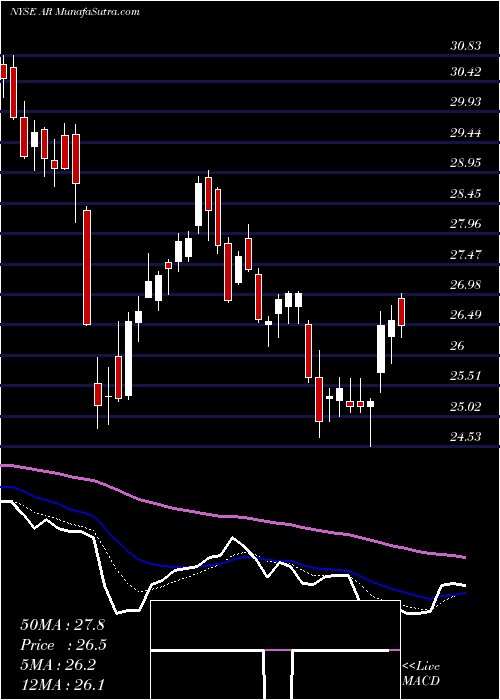Screen dimensions: 500x700
Task: Click the 25.02 price axis label
Action: click(465, 407)
